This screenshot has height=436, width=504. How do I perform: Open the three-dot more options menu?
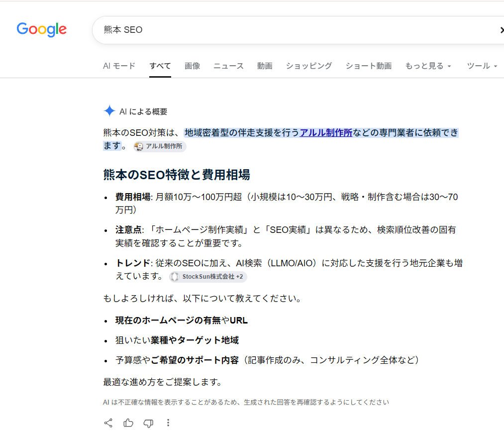pyautogui.click(x=168, y=423)
